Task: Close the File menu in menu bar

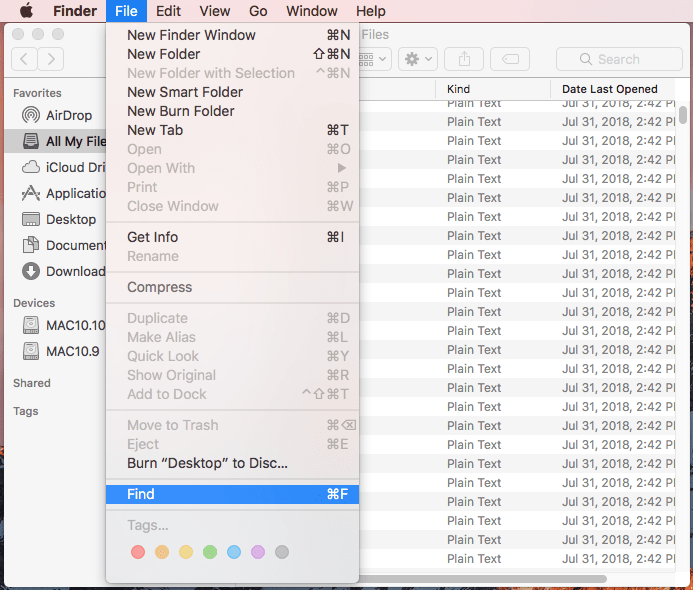Action: (126, 11)
